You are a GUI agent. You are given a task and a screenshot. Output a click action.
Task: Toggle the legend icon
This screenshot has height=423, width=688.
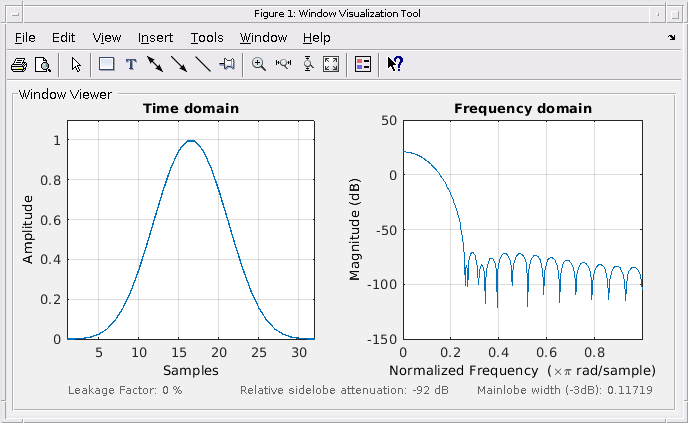point(363,64)
